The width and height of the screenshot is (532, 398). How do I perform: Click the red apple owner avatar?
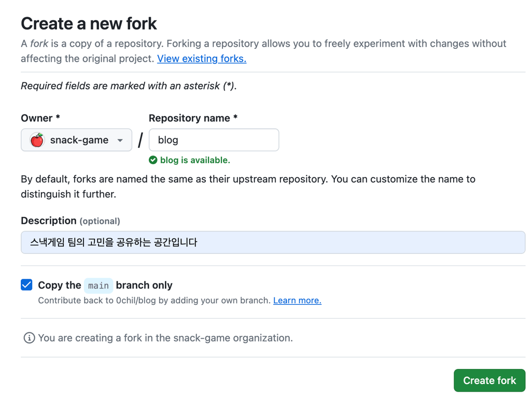(x=37, y=140)
